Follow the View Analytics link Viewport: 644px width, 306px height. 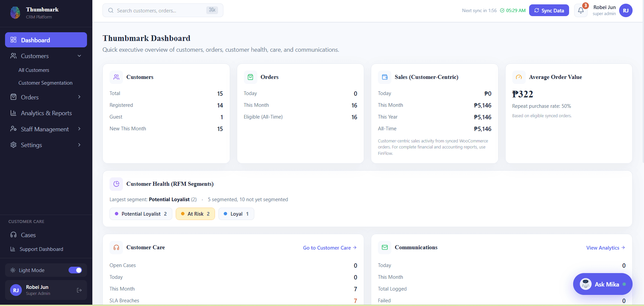coord(606,248)
